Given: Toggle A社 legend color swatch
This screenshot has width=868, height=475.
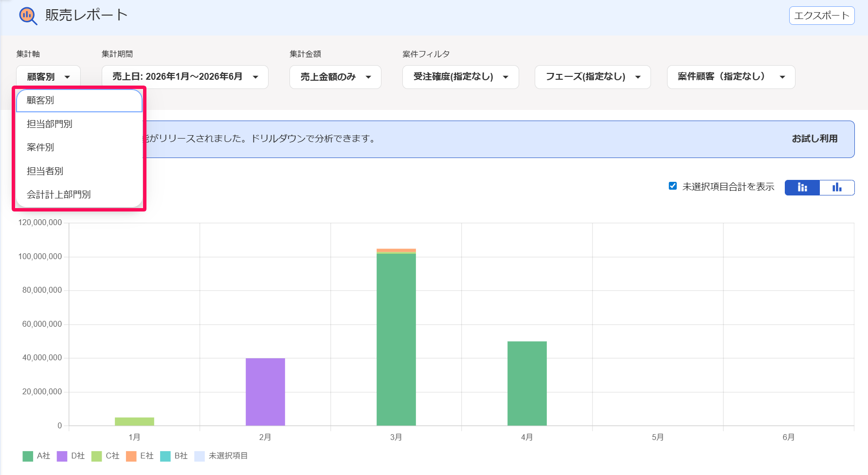Looking at the screenshot, I should 28,456.
